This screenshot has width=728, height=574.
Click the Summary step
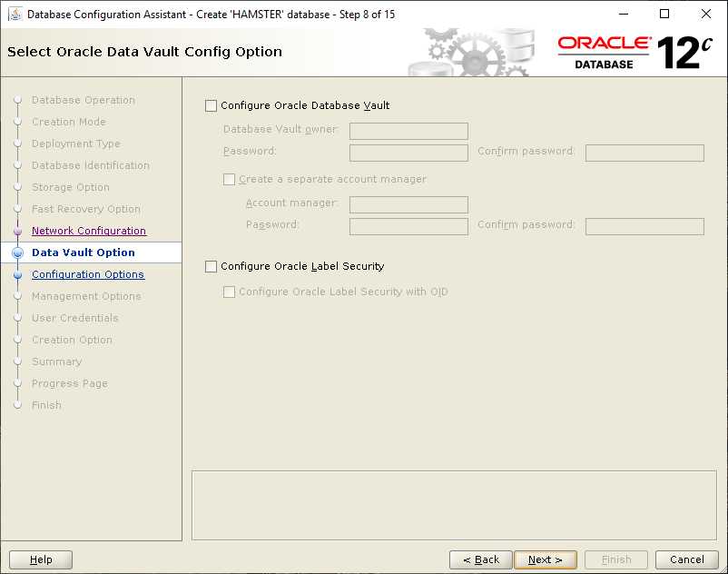[56, 361]
